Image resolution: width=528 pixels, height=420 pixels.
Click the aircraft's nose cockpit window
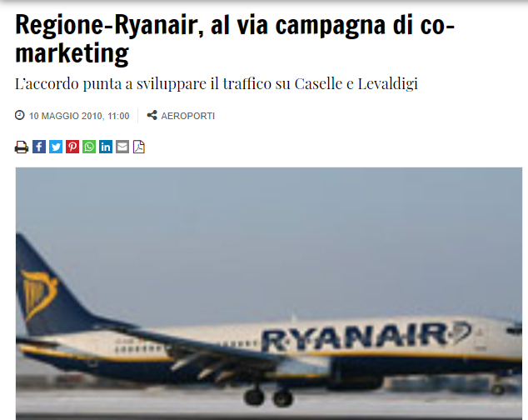click(x=515, y=330)
